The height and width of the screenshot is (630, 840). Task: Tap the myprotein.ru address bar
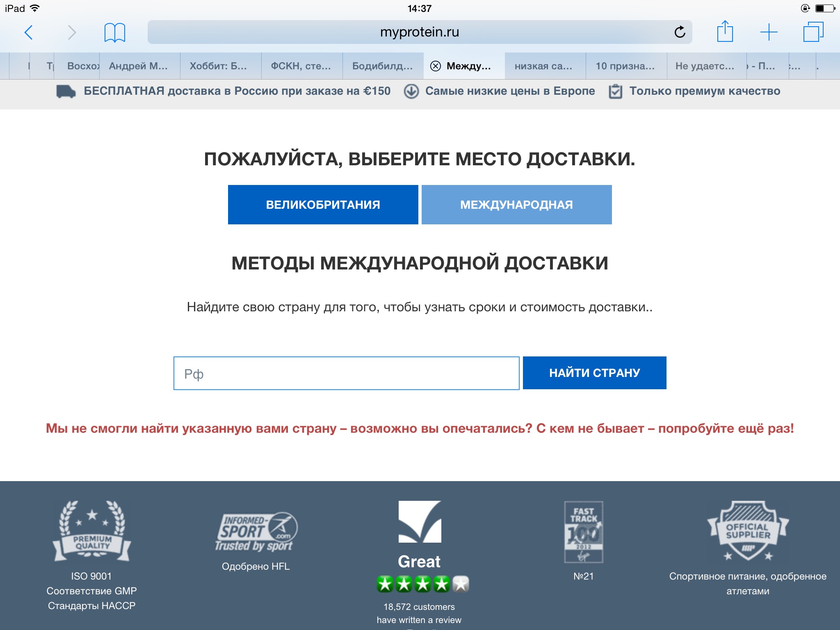(420, 32)
